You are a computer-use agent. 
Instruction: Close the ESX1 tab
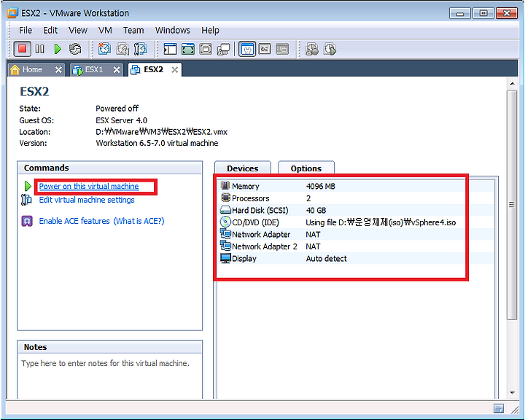(117, 70)
